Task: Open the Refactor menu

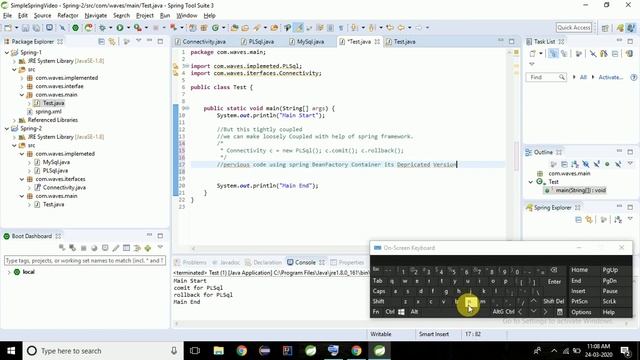Action: pyautogui.click(x=68, y=16)
